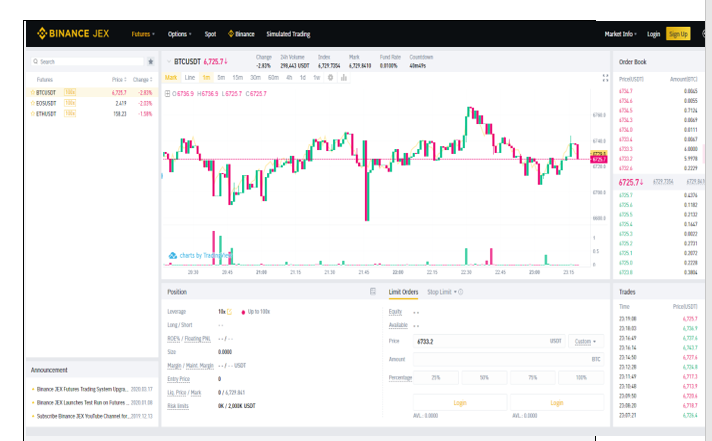Open Binance JEX Futures Trading System announcement
Screen dimensions: 712x441
pos(82,389)
